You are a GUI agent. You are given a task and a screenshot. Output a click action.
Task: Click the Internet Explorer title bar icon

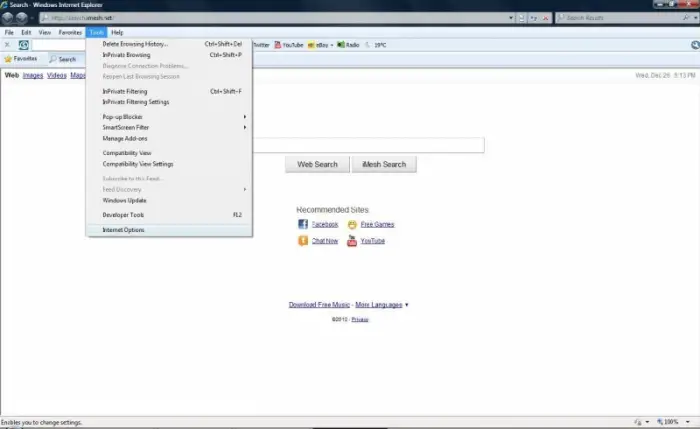pyautogui.click(x=4, y=5)
